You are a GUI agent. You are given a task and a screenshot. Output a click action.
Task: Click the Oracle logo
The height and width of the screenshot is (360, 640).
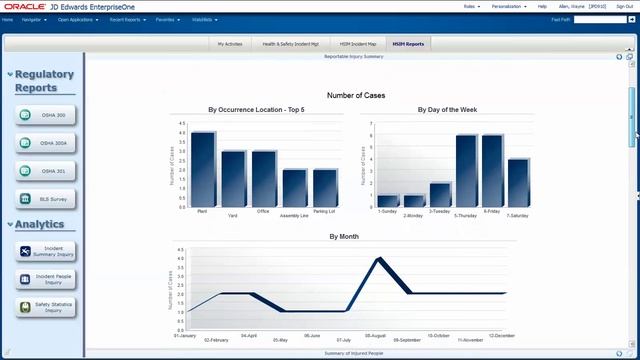click(25, 7)
